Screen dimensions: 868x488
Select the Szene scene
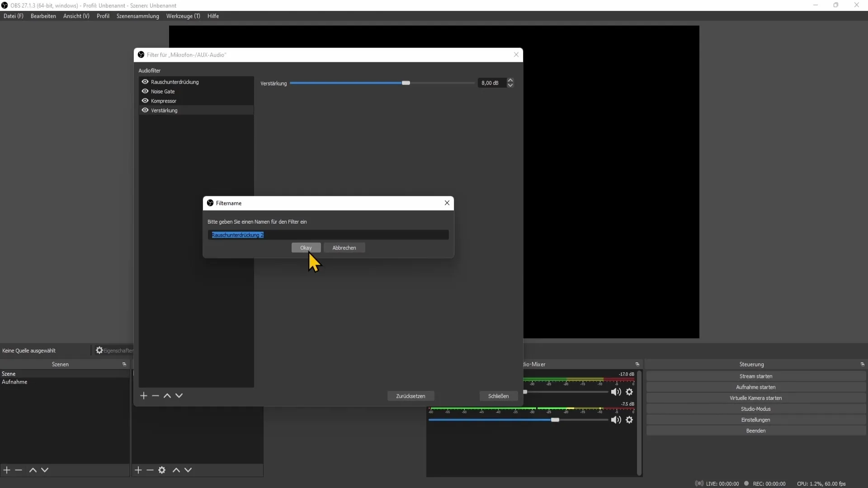click(65, 374)
